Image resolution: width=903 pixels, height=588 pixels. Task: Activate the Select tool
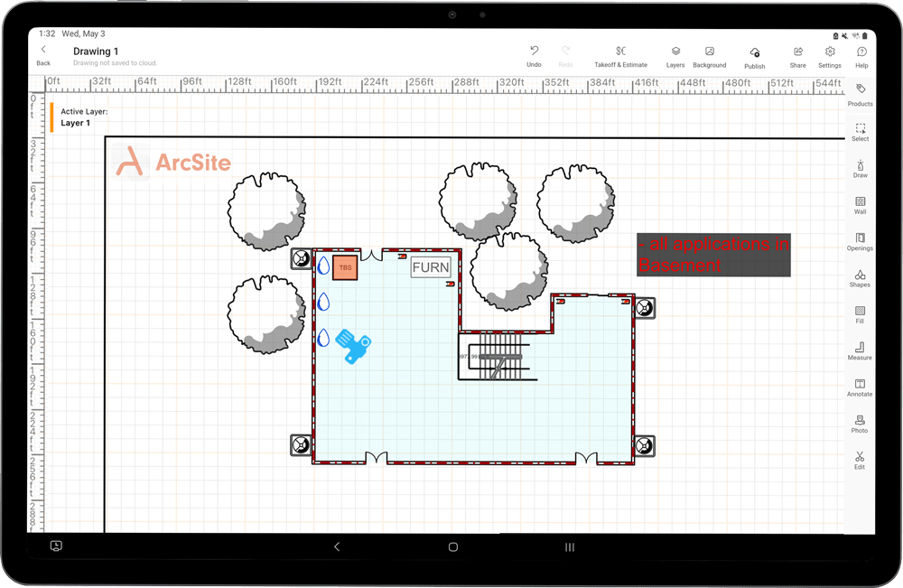[x=860, y=132]
